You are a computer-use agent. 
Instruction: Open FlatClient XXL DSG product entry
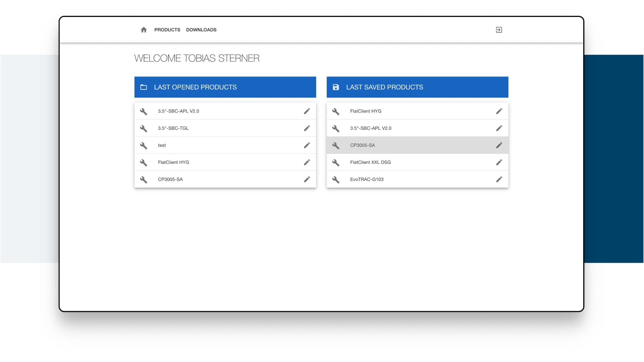coord(370,162)
